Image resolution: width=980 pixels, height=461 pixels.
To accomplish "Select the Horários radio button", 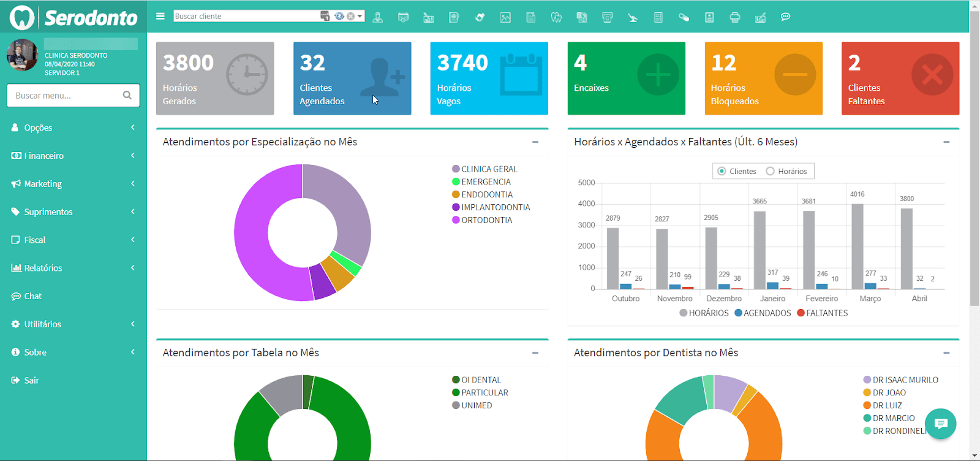I will coord(771,172).
